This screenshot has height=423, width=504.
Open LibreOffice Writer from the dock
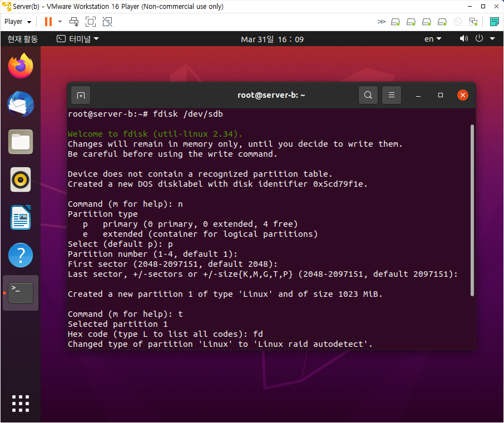click(x=21, y=217)
